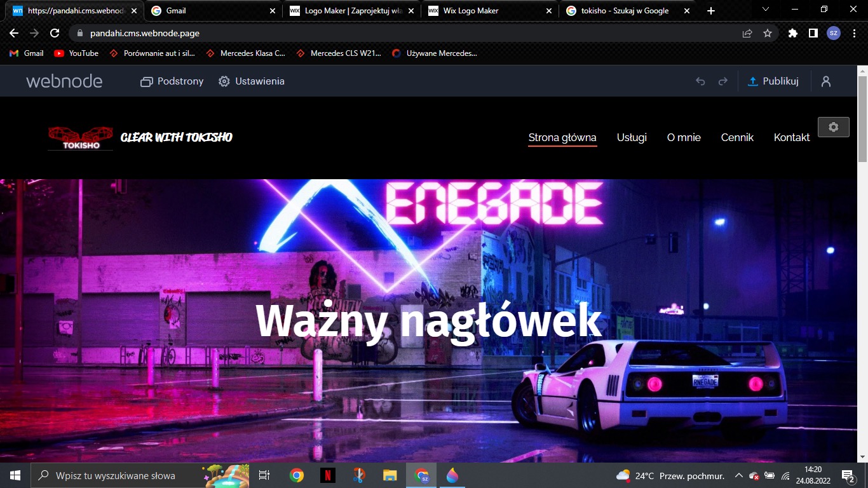
Task: Open Chrome extensions puzzle icon
Action: point(792,32)
